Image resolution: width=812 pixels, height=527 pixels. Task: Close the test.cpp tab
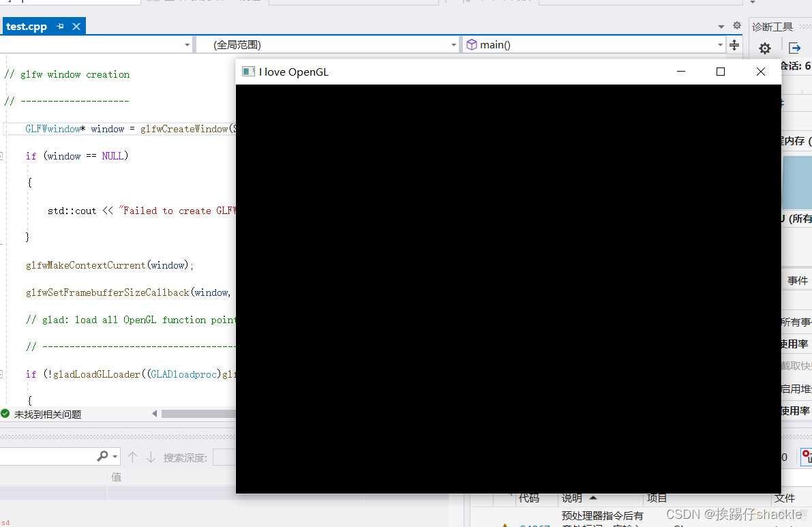76,27
